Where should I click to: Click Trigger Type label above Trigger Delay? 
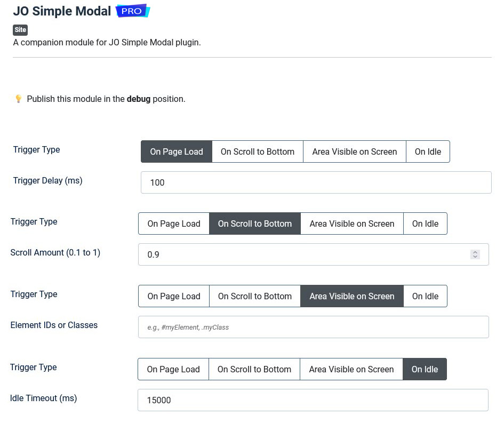36,150
